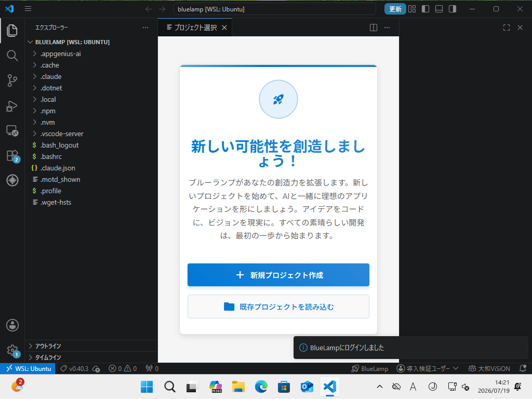Image resolution: width=532 pixels, height=399 pixels.
Task: Go forward with the right arrow
Action: [162, 9]
